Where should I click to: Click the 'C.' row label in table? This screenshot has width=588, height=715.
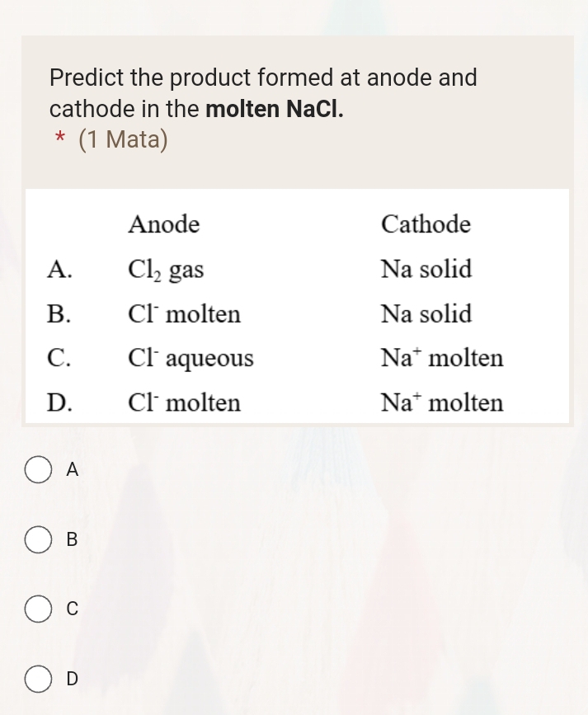[59, 359]
